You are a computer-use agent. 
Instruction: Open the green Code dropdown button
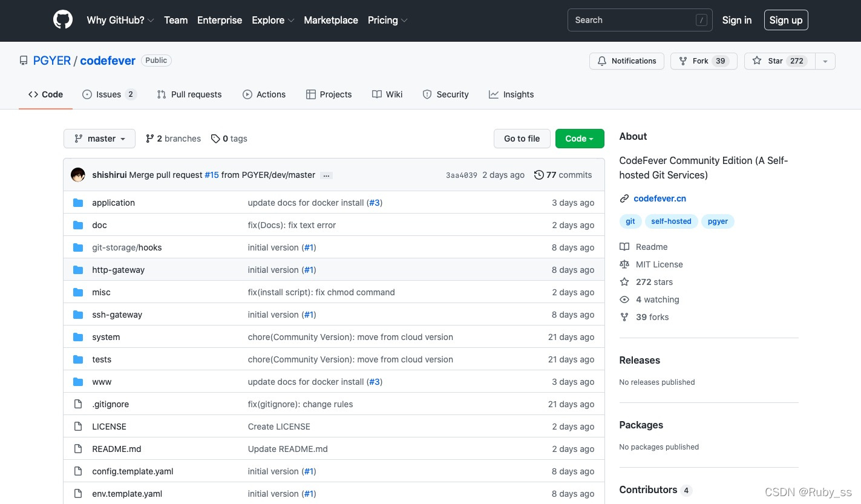580,139
